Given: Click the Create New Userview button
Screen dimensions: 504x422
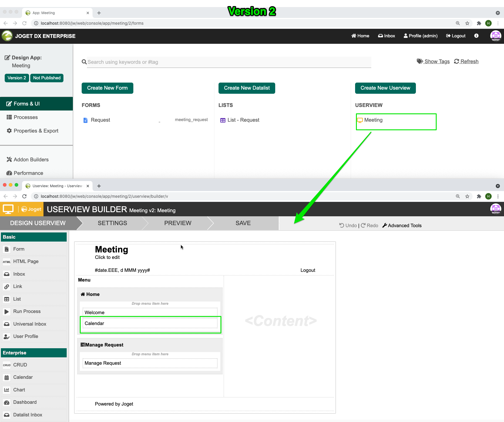Looking at the screenshot, I should point(385,88).
